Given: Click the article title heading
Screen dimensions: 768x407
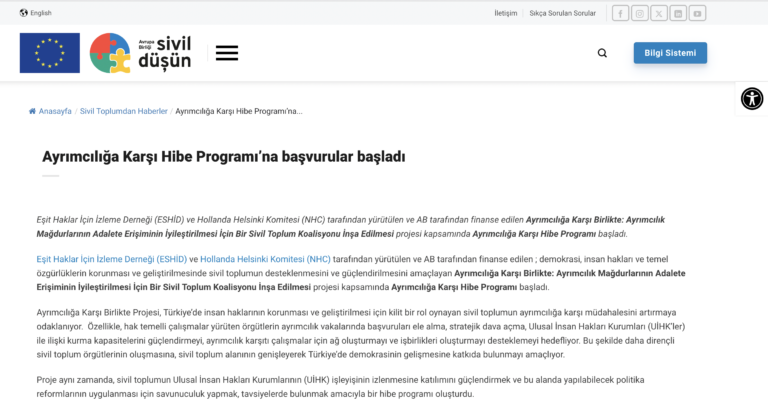Looking at the screenshot, I should click(223, 156).
